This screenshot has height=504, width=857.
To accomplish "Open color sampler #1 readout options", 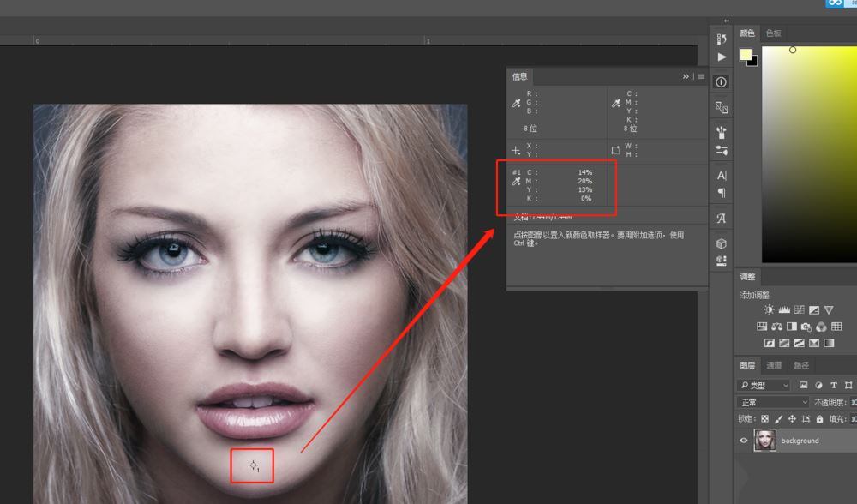I will point(516,182).
